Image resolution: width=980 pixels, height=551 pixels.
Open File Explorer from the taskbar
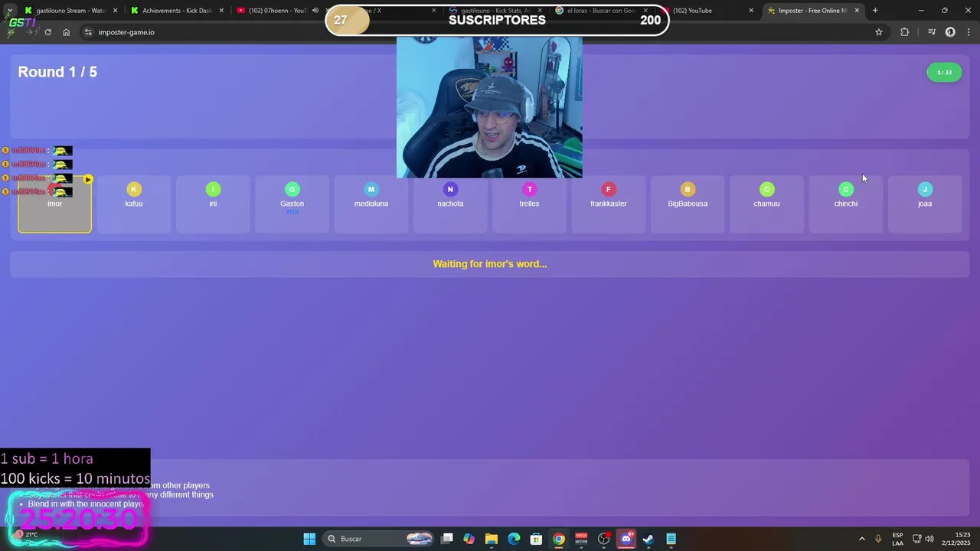[x=492, y=539]
